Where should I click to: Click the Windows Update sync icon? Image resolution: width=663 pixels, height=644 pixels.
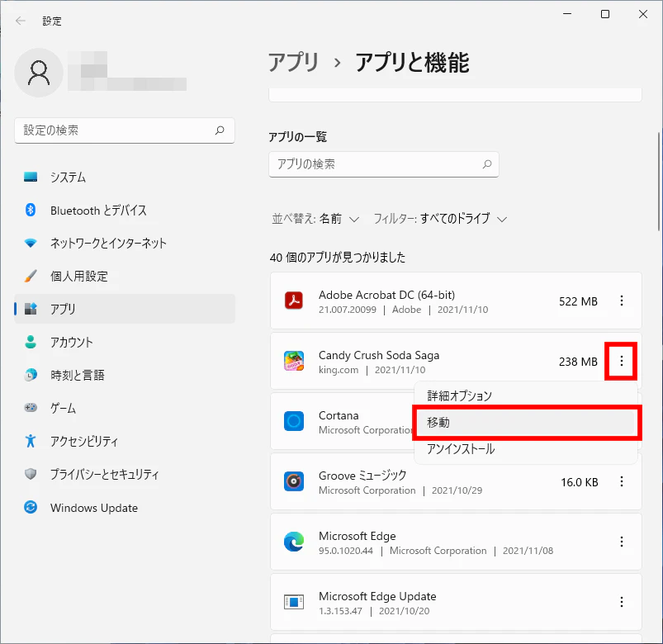31,507
